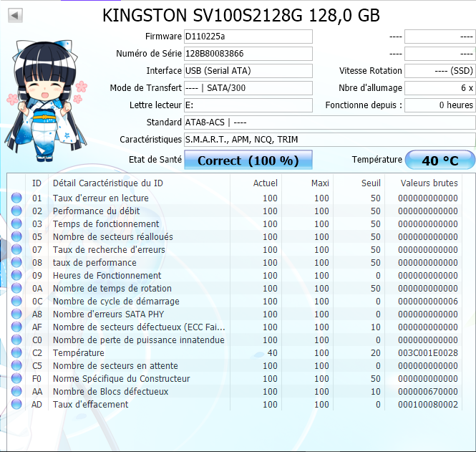Screen dimensions: 476x452
Task: Click the Nbre d'allumage field 6 x
Action: pyautogui.click(x=440, y=88)
